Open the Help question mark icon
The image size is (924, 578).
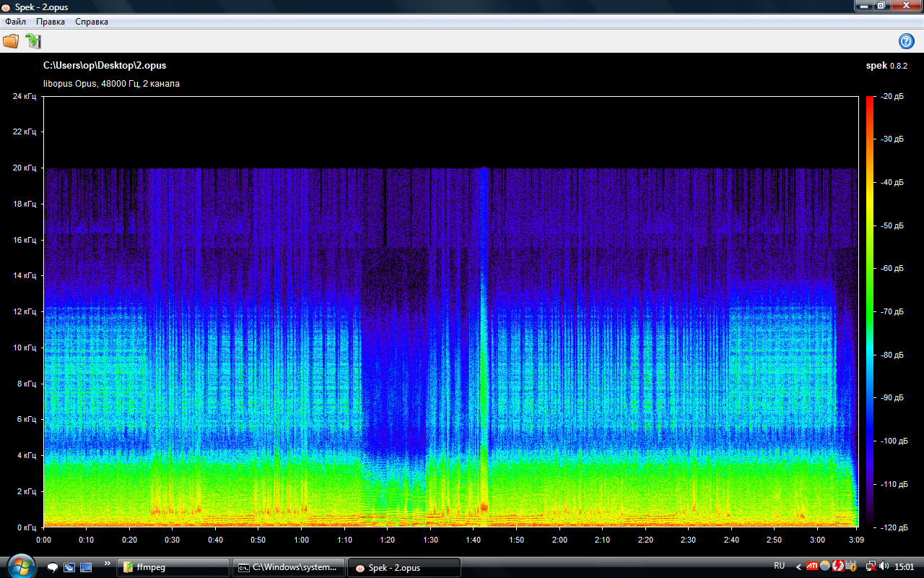click(906, 41)
